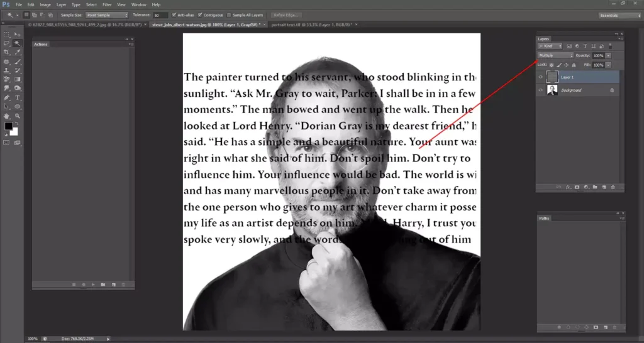644x343 pixels.
Task: Click the Paths panel tab
Action: (544, 218)
